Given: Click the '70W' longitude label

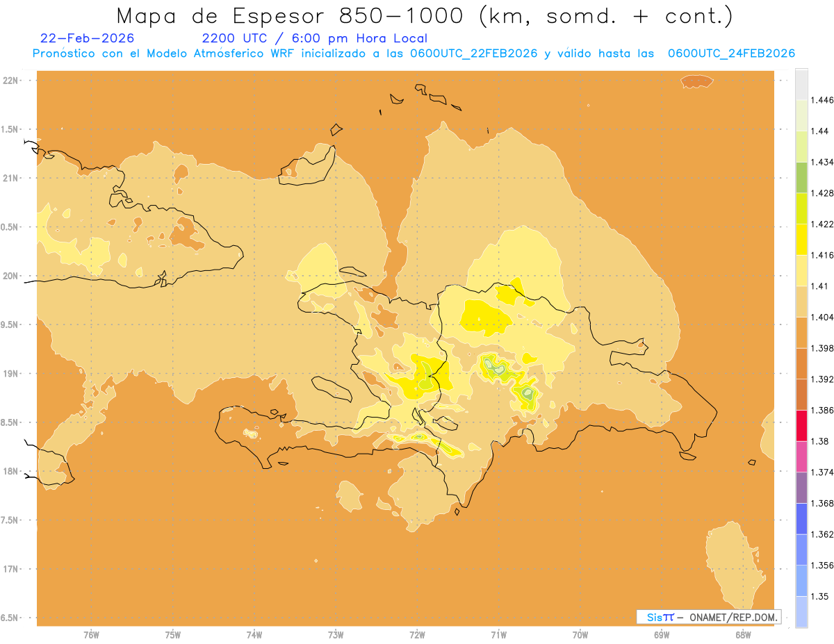Looking at the screenshot, I should click(x=580, y=635).
